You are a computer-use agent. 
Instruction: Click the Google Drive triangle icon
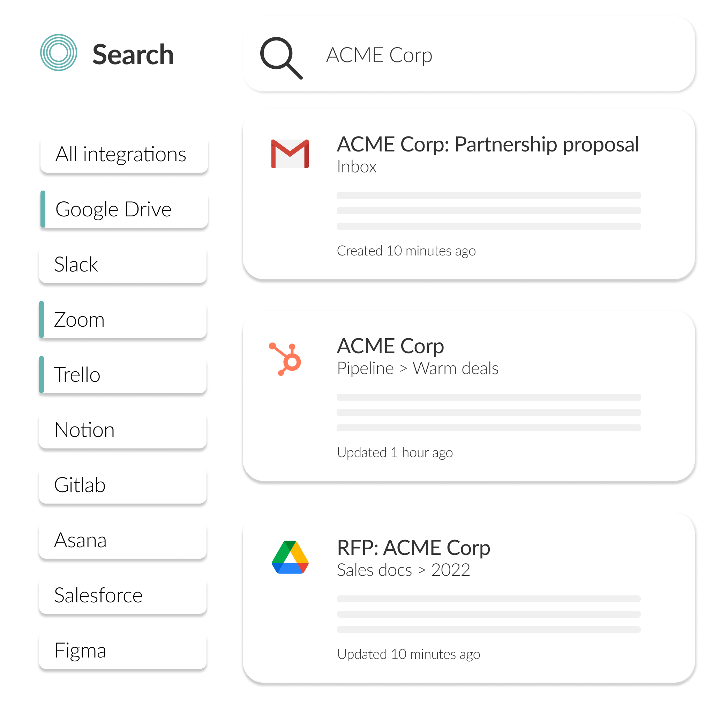[290, 557]
